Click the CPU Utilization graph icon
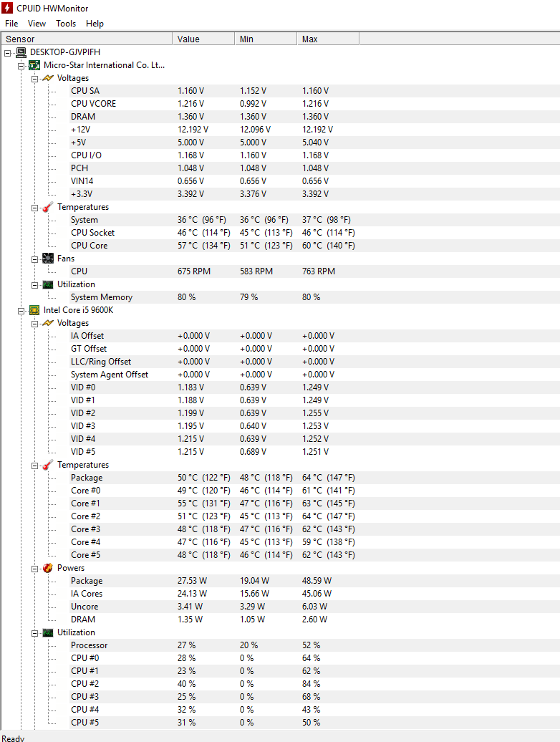This screenshot has height=742, width=560. [x=48, y=632]
